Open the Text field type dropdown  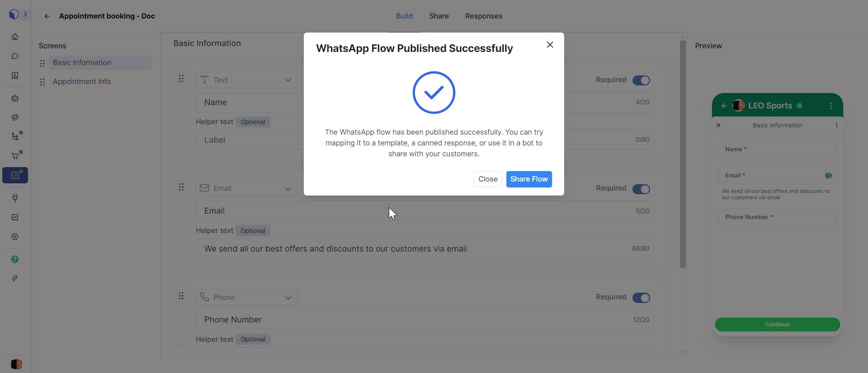(x=246, y=80)
